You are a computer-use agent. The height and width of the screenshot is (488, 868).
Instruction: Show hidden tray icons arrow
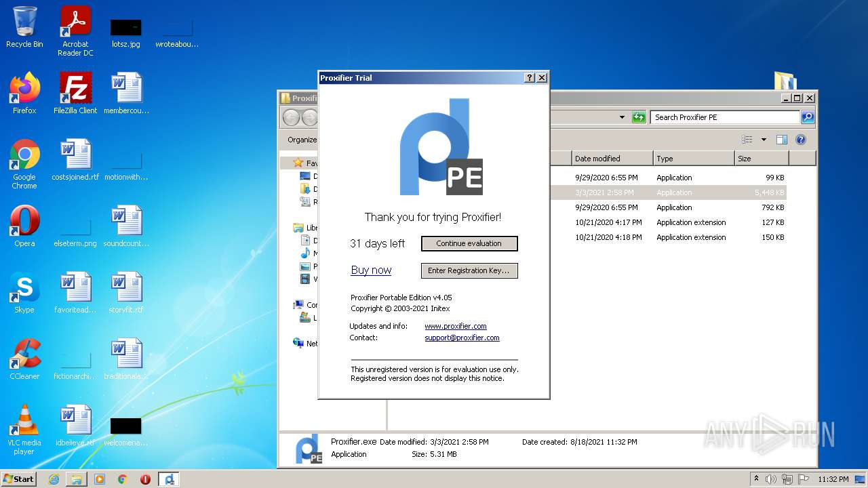click(x=756, y=479)
